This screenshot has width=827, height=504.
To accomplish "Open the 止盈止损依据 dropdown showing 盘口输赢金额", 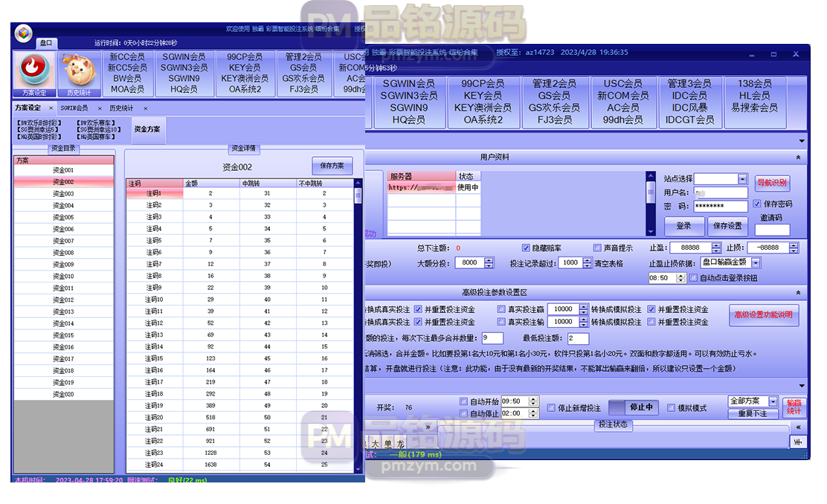I will tap(756, 262).
